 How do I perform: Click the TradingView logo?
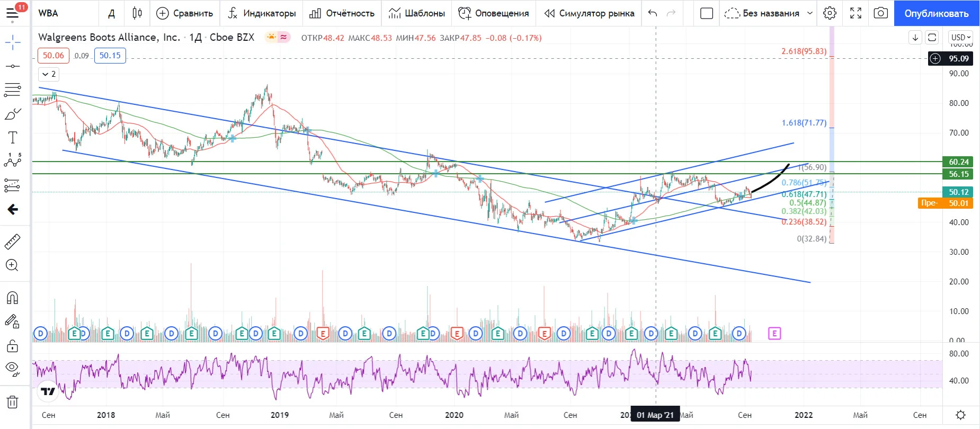point(48,391)
